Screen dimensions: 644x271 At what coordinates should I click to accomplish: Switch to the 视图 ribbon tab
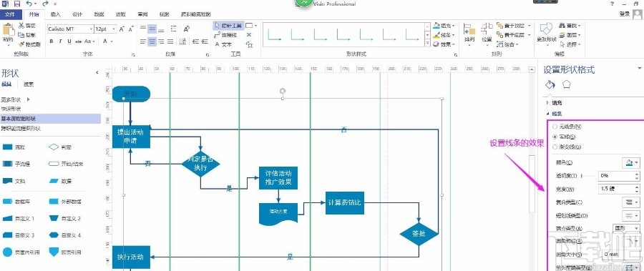point(165,14)
